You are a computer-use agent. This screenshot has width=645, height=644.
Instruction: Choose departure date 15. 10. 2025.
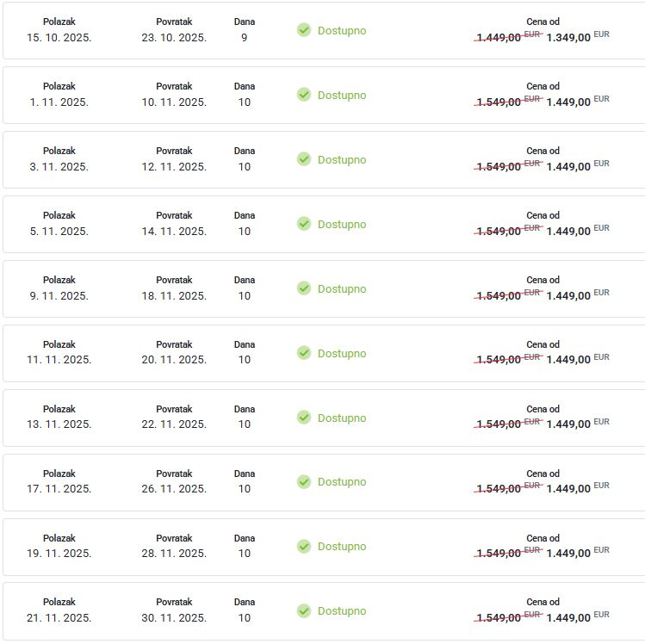point(59,37)
